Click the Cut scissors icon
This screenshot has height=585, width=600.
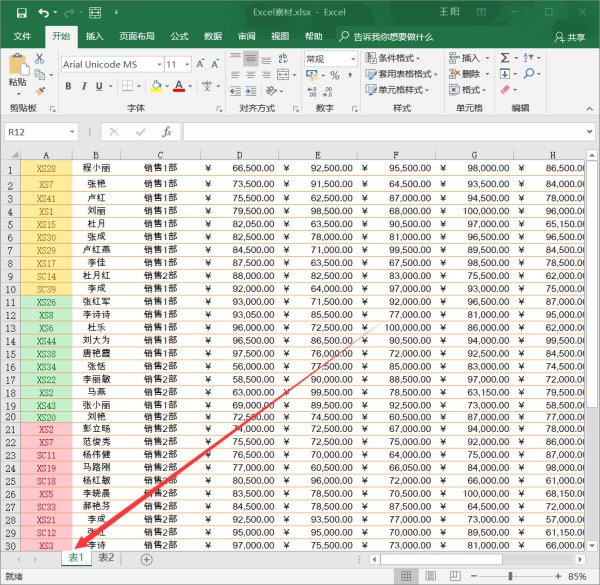[x=41, y=58]
